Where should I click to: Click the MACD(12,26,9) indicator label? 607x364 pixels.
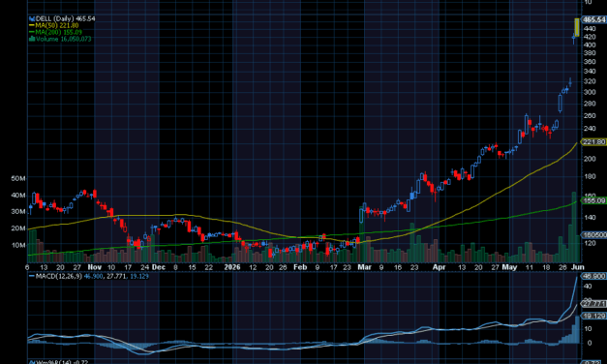pyautogui.click(x=58, y=276)
